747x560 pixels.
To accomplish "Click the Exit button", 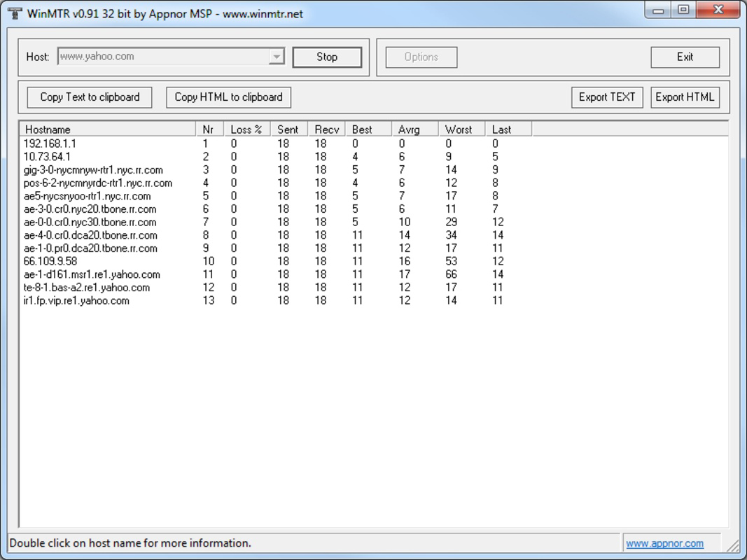I will coord(685,57).
